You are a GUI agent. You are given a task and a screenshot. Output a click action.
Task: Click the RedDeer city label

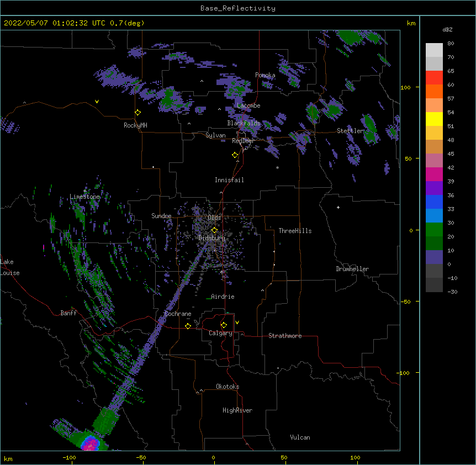tap(243, 141)
